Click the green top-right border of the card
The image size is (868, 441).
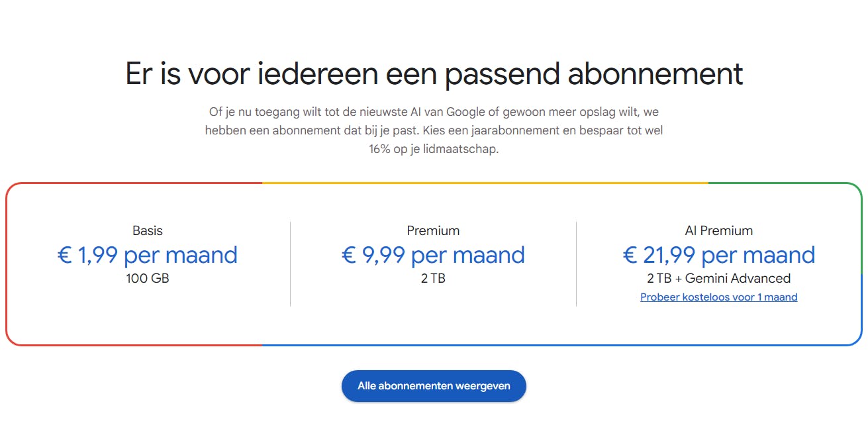781,183
